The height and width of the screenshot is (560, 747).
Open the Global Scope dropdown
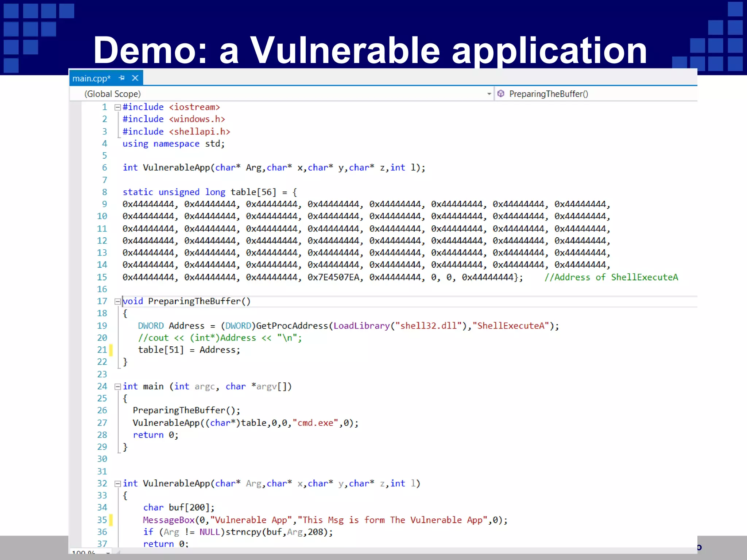[x=282, y=94]
